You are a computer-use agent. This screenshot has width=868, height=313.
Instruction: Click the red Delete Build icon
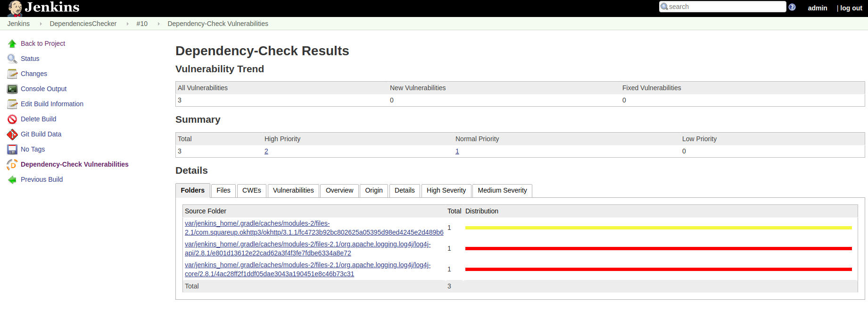(x=12, y=119)
